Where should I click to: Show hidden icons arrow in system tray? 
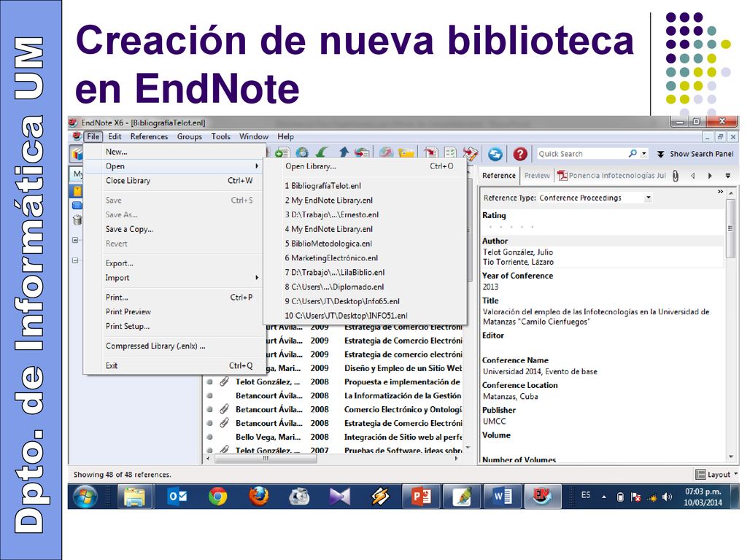tap(603, 497)
